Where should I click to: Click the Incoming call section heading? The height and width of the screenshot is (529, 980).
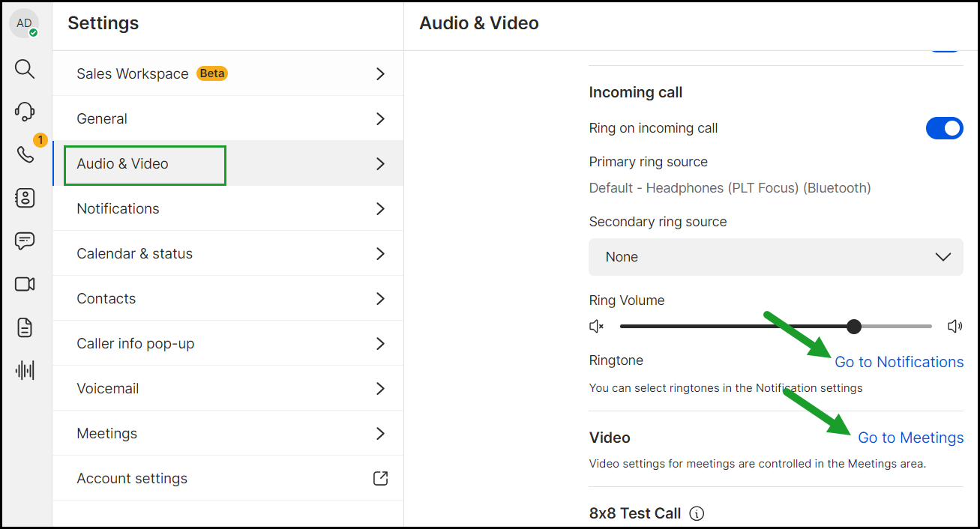tap(636, 93)
